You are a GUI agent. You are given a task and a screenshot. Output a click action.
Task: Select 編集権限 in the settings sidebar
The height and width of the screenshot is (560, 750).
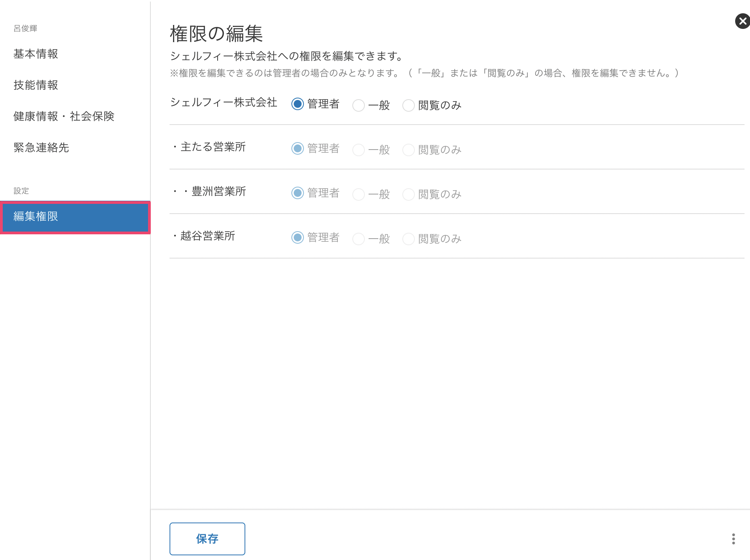(x=75, y=217)
